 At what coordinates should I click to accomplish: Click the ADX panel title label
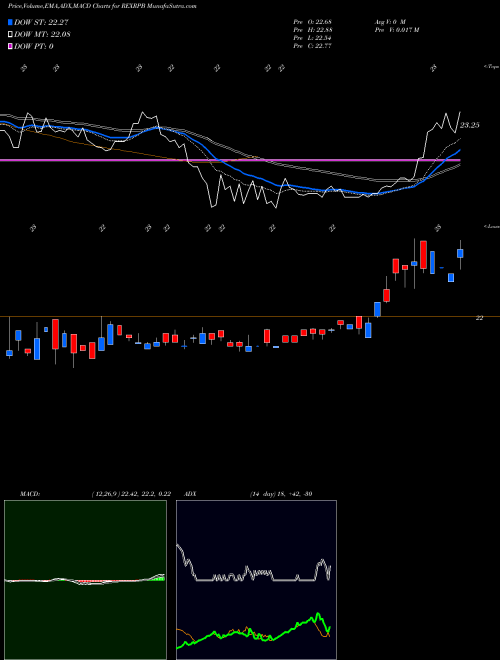[x=190, y=494]
